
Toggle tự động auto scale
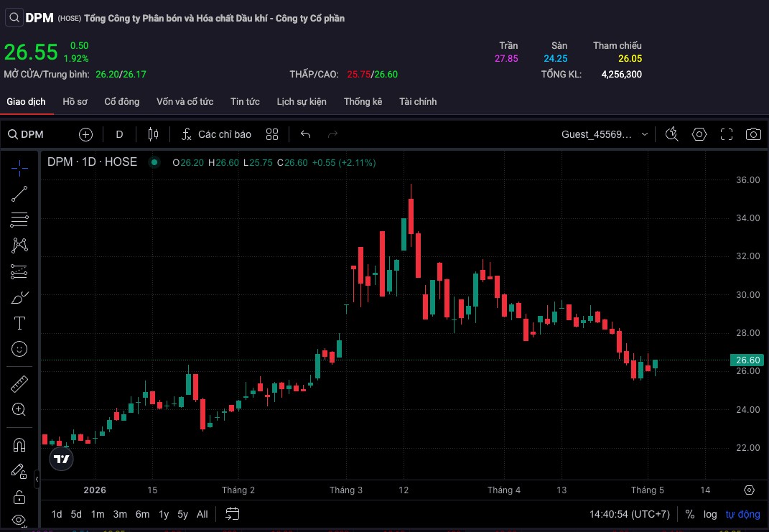tap(742, 514)
